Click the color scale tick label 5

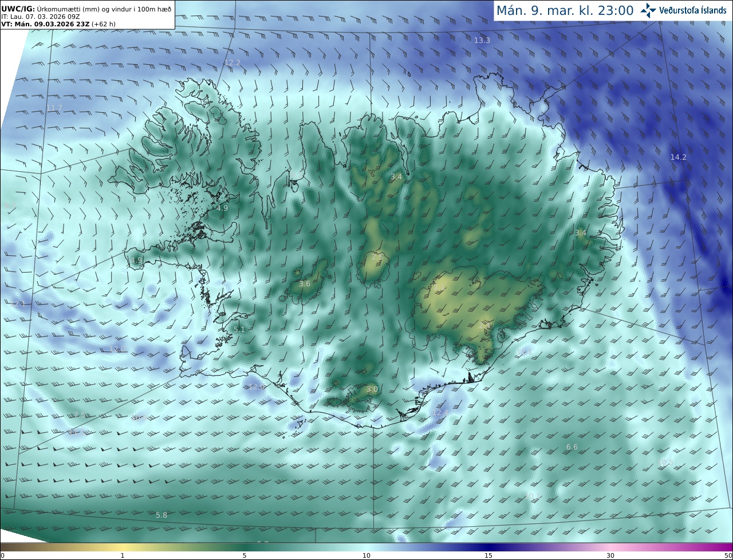click(x=245, y=555)
